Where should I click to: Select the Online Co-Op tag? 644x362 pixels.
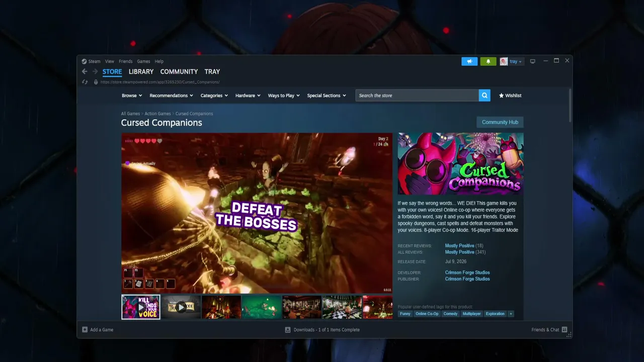coord(427,314)
